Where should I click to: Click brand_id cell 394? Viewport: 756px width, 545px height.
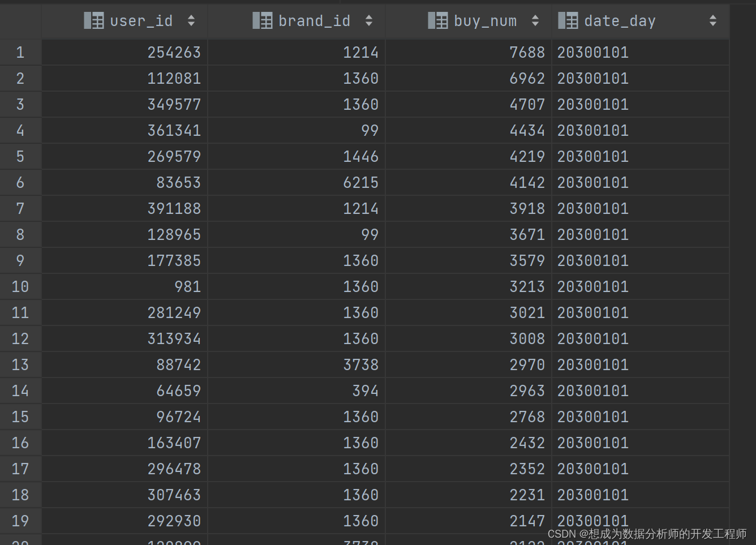[x=297, y=391]
